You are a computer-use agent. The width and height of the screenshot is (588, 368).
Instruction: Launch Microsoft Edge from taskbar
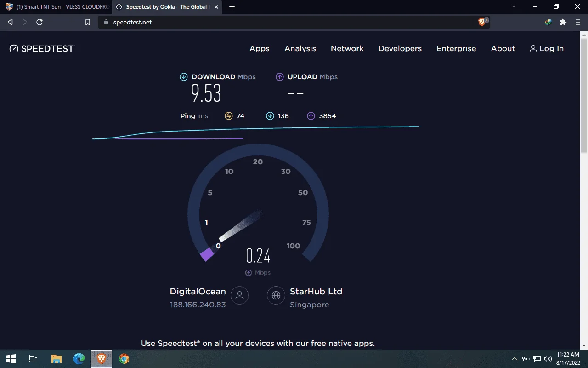click(79, 359)
